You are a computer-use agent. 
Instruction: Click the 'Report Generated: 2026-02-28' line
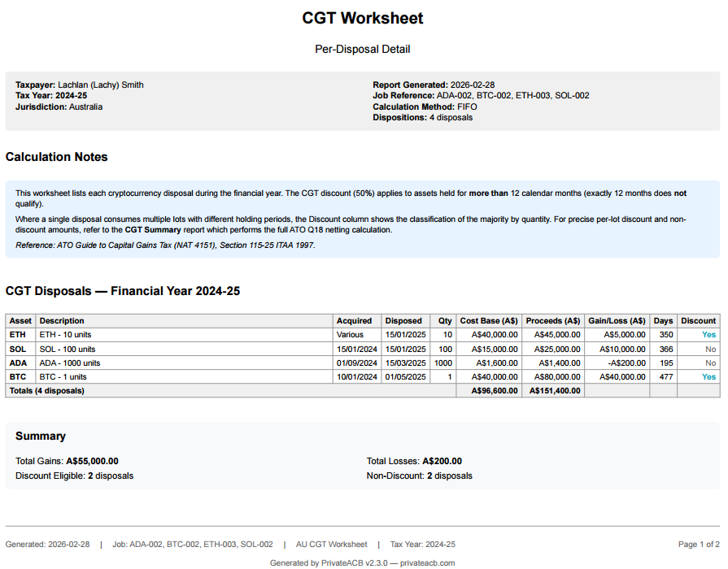[434, 85]
